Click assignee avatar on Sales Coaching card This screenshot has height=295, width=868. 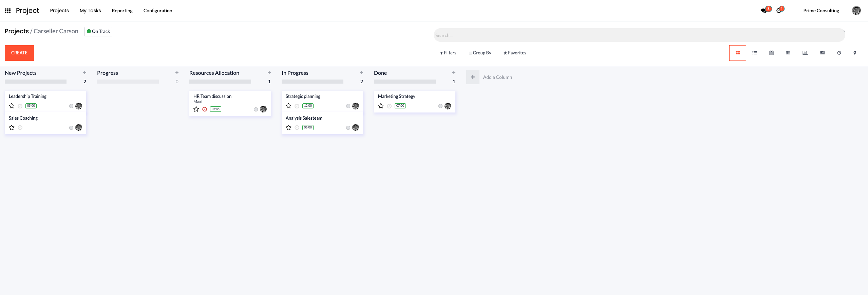79,128
